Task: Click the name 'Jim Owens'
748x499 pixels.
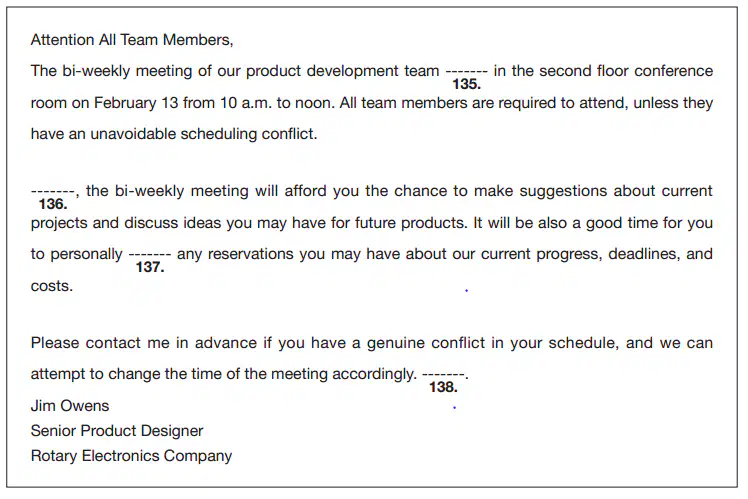Action: (70, 405)
